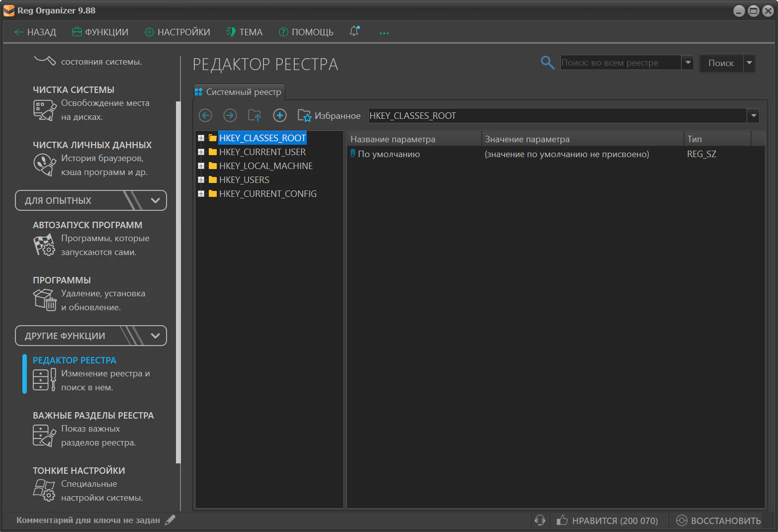The width and height of the screenshot is (778, 532).
Task: Click the navigate back arrow icon
Action: pyautogui.click(x=205, y=116)
